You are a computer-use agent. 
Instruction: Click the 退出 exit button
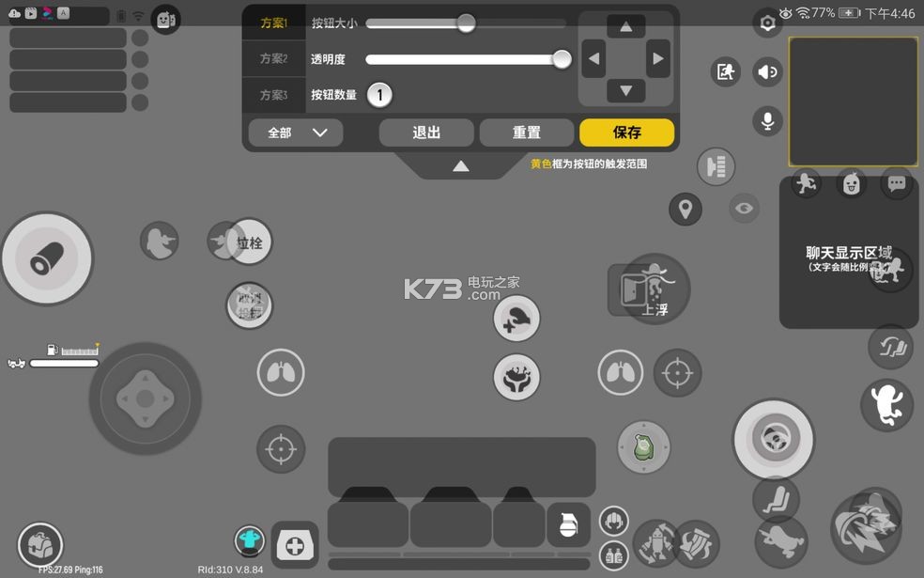pos(426,133)
